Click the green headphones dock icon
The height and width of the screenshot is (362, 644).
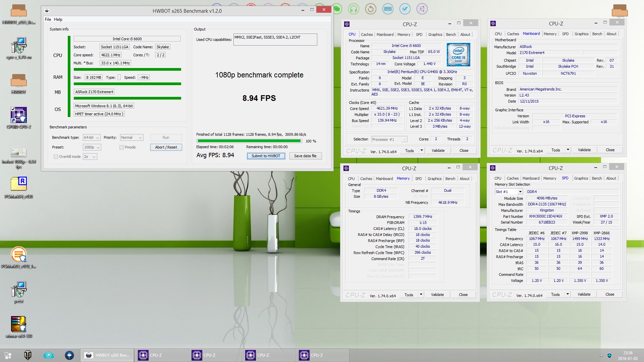pyautogui.click(x=354, y=9)
